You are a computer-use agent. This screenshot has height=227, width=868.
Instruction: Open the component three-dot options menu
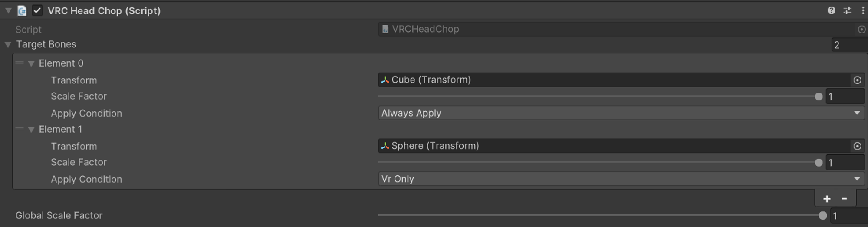[x=863, y=10]
